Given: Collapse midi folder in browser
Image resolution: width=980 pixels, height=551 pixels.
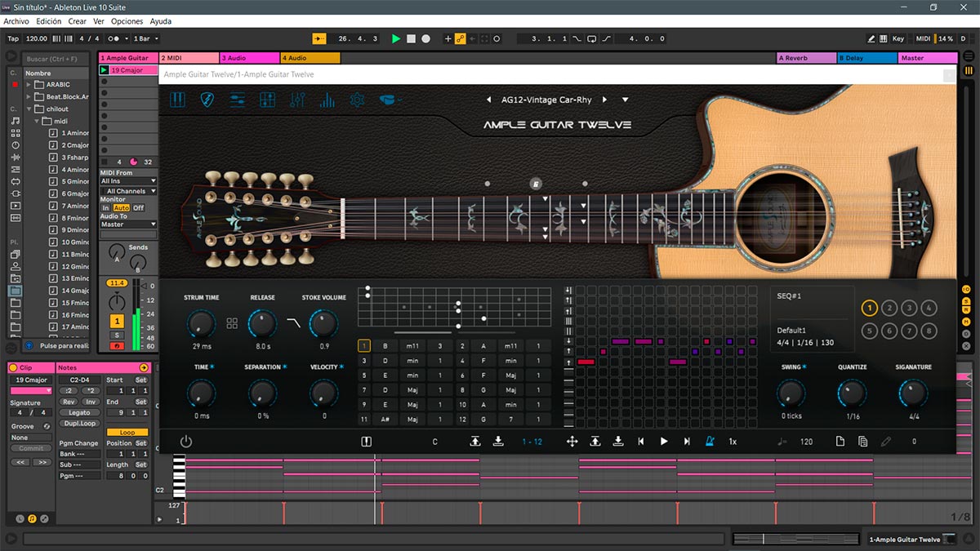Looking at the screenshot, I should coord(37,121).
